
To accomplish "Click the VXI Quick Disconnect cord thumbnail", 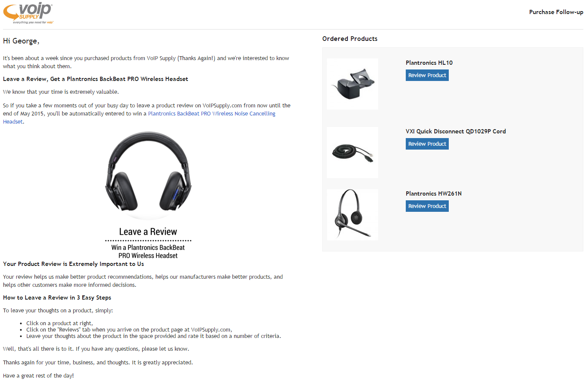I will 353,153.
